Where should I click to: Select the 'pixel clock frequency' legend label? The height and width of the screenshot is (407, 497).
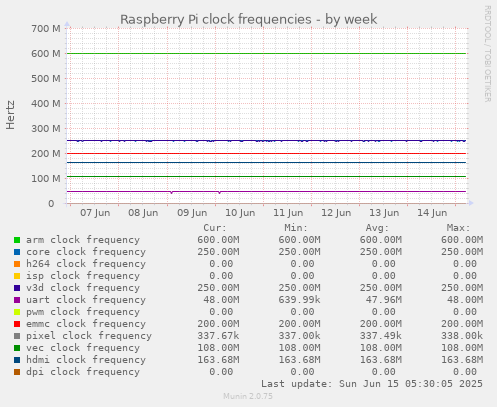click(89, 336)
